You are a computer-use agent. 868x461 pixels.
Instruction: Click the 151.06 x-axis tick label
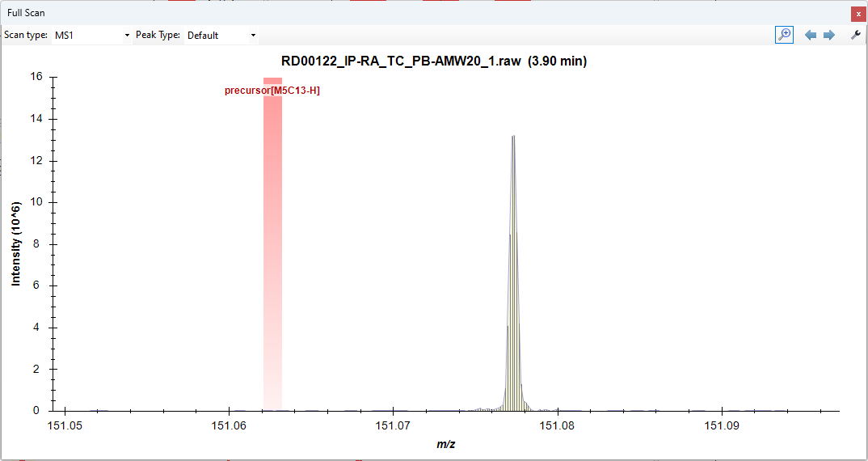230,425
